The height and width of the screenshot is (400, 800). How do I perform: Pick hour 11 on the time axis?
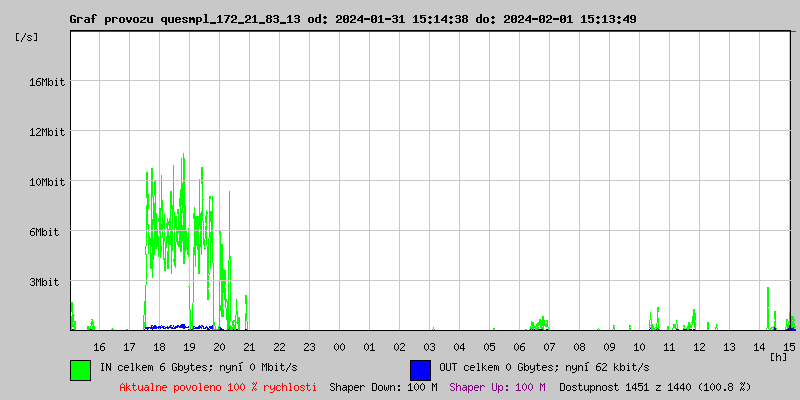click(x=669, y=346)
